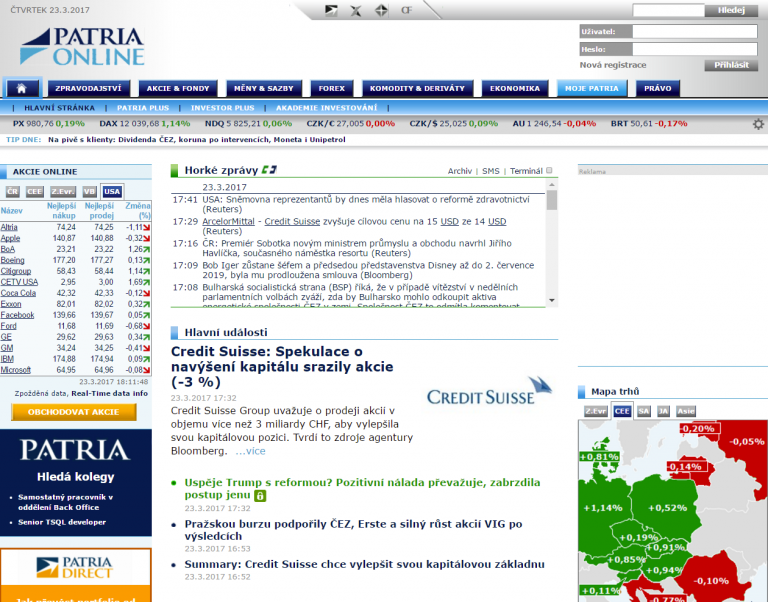Viewport: 768px width, 602px height.
Task: Click the Přihlásit login button
Action: (x=725, y=65)
